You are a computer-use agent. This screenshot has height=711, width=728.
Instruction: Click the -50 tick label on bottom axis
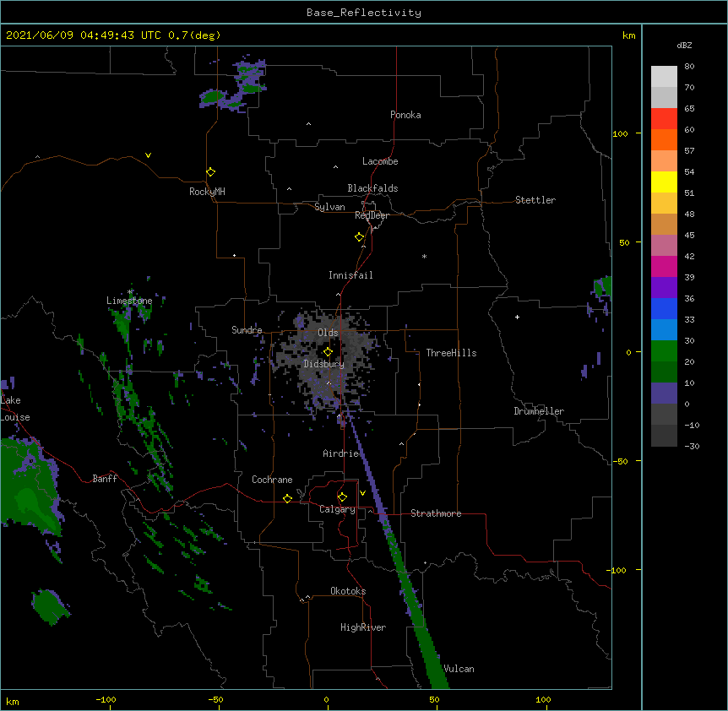click(x=215, y=699)
